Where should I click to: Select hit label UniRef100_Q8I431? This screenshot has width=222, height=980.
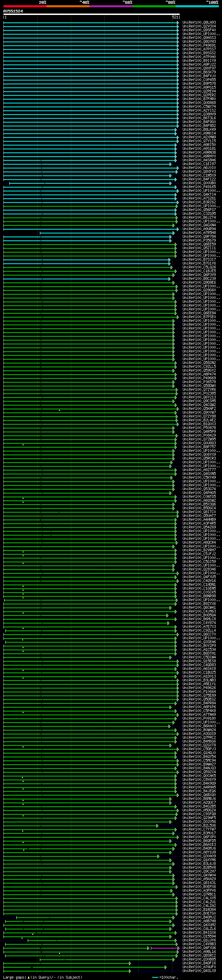tap(199, 883)
